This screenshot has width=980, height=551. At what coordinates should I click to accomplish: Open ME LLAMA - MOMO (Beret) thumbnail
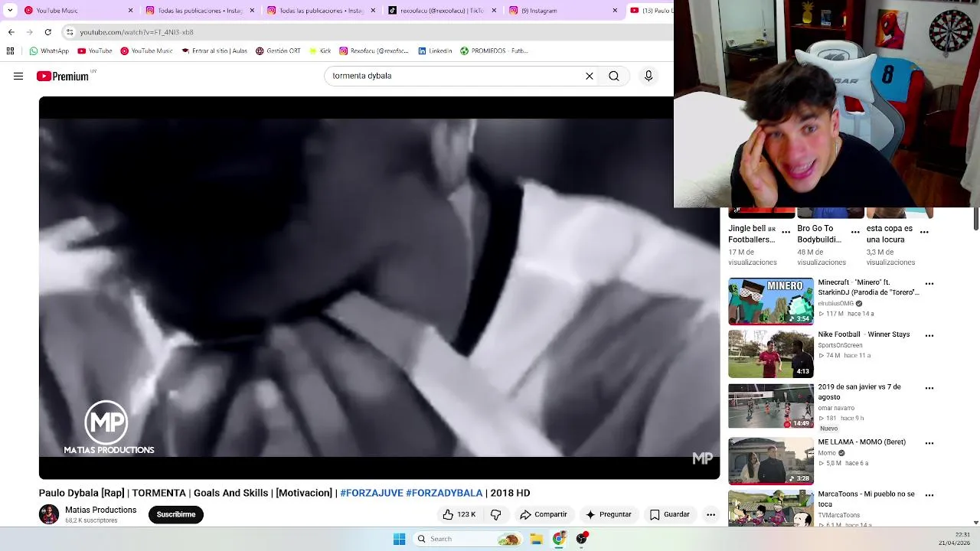click(x=771, y=461)
